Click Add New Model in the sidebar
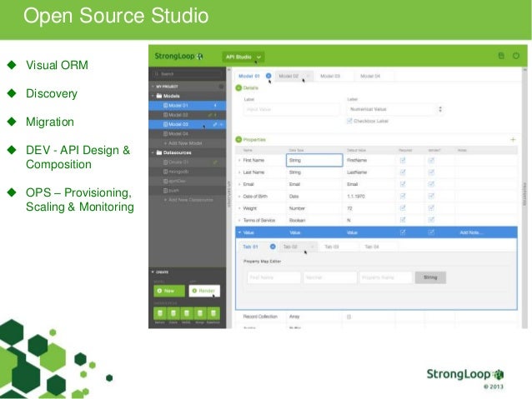 coord(183,143)
